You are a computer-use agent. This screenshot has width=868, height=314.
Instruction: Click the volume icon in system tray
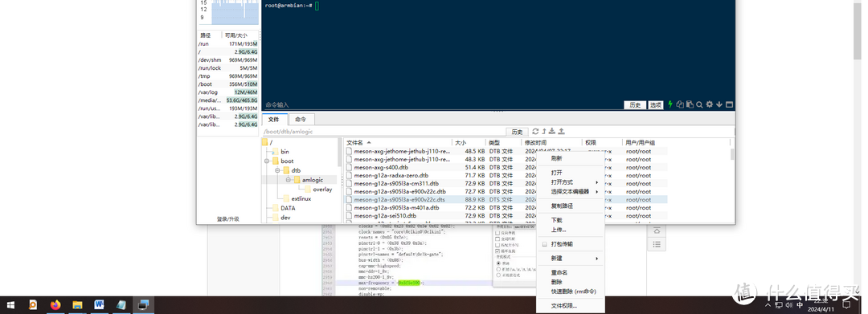(x=788, y=305)
